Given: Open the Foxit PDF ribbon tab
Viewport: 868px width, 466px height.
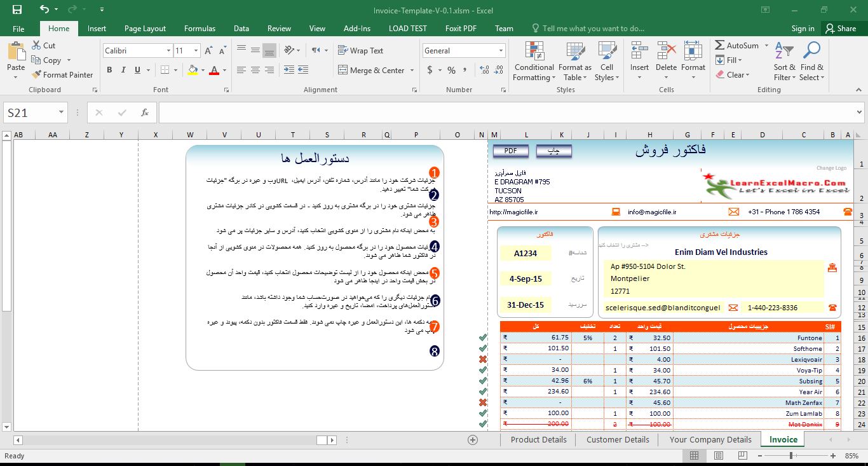Looking at the screenshot, I should pos(461,28).
